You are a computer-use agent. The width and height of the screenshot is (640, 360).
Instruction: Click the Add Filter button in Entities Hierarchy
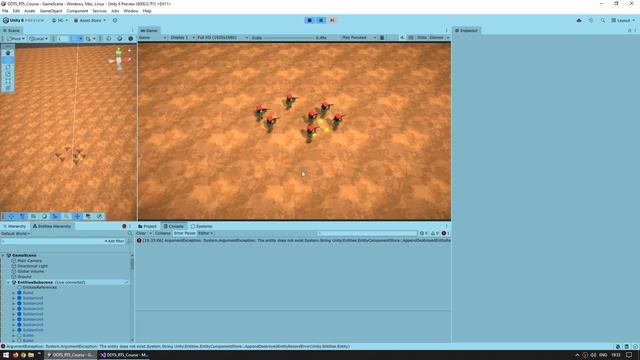114,241
